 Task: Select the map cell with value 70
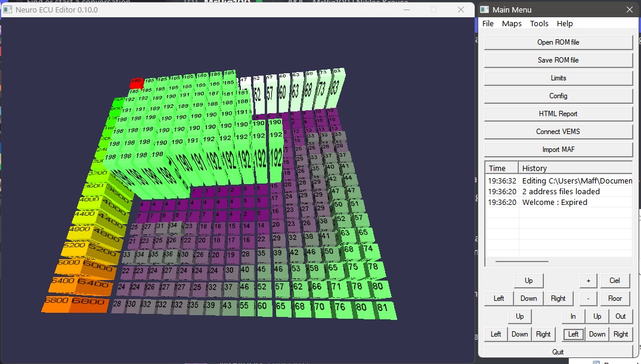point(320,307)
